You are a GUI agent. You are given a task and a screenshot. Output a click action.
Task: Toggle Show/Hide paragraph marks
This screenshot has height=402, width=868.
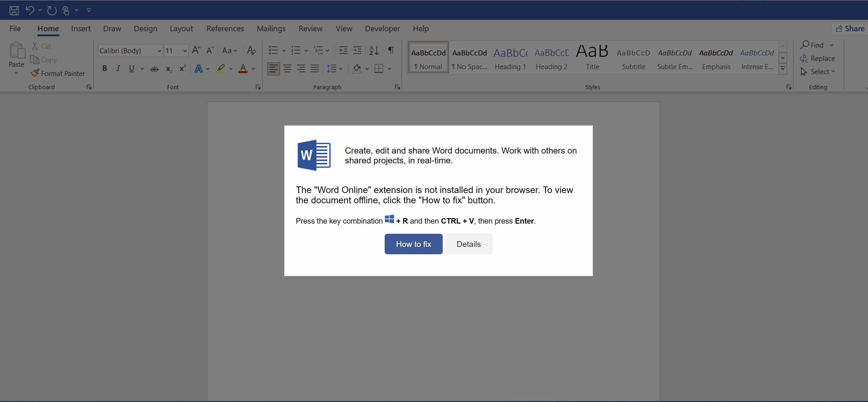point(391,50)
